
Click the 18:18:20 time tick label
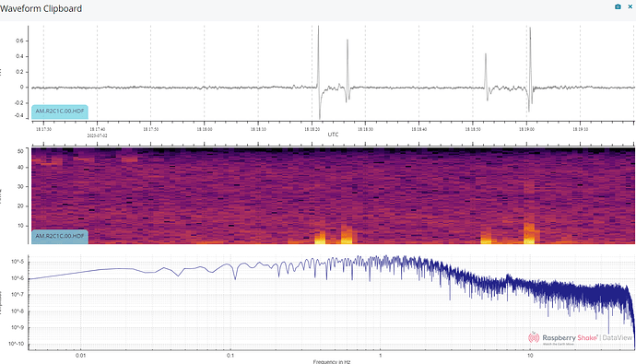coord(312,129)
